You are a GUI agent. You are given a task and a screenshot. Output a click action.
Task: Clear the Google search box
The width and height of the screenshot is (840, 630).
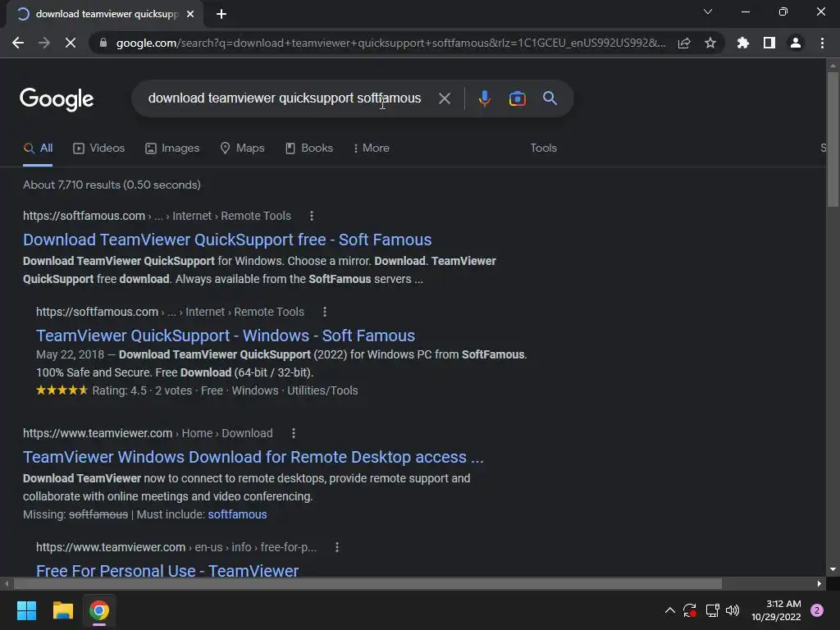pos(444,98)
